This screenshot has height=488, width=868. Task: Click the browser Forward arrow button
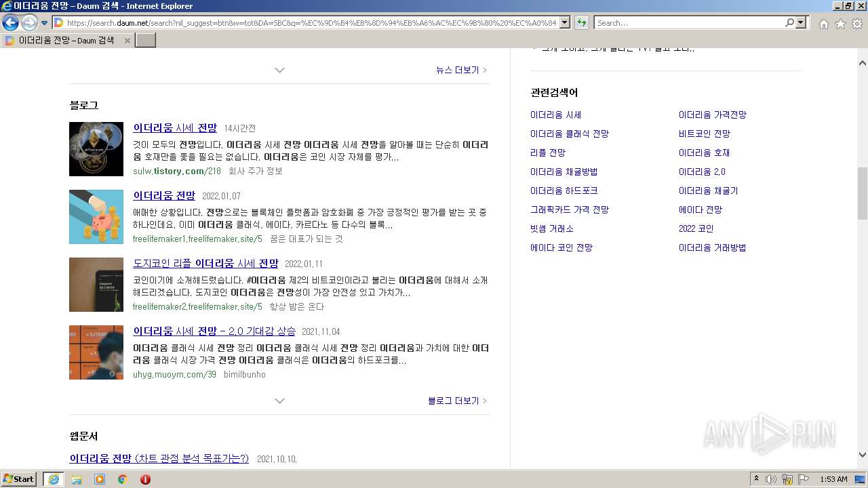click(x=29, y=23)
